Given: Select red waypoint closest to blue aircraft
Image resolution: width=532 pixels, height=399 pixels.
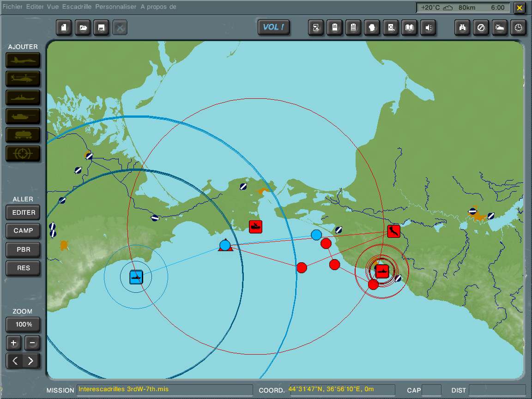Looking at the screenshot, I should click(301, 268).
